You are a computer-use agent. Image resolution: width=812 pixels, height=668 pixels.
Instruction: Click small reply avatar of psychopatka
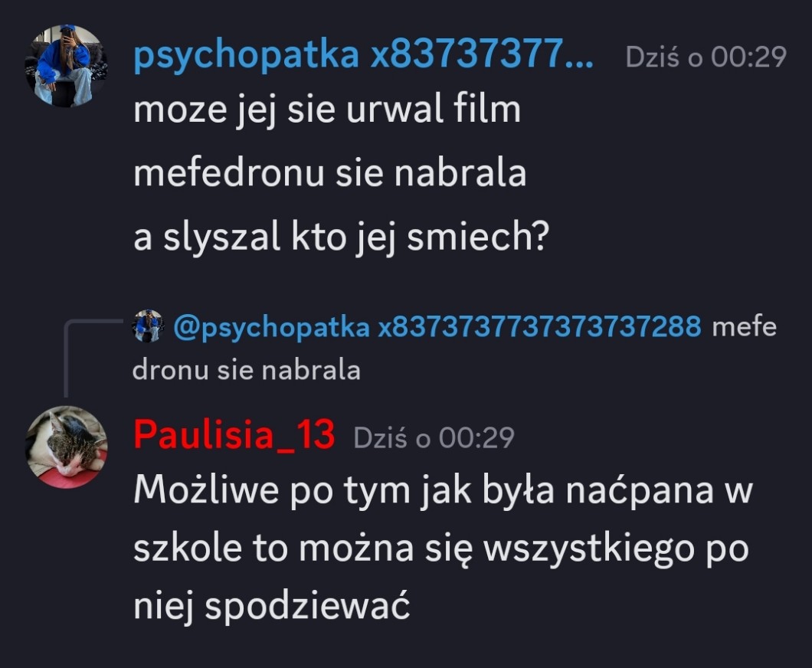point(148,326)
